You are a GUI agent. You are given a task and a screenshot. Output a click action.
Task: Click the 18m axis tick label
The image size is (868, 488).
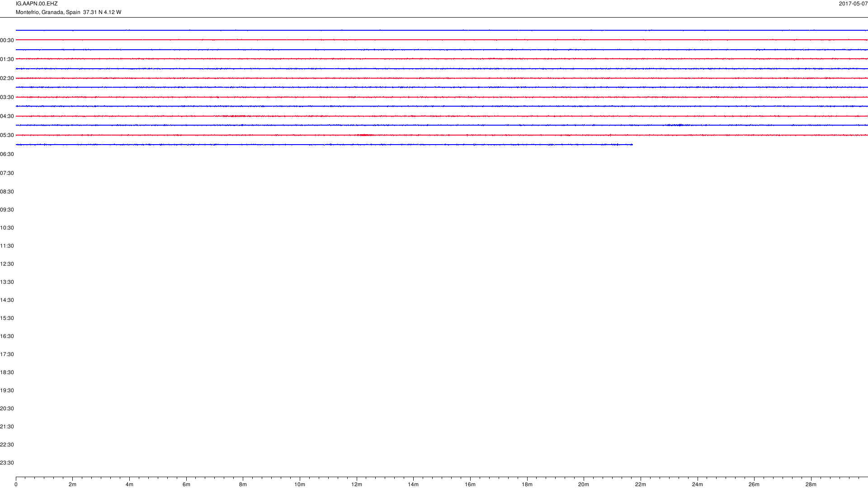(x=527, y=484)
